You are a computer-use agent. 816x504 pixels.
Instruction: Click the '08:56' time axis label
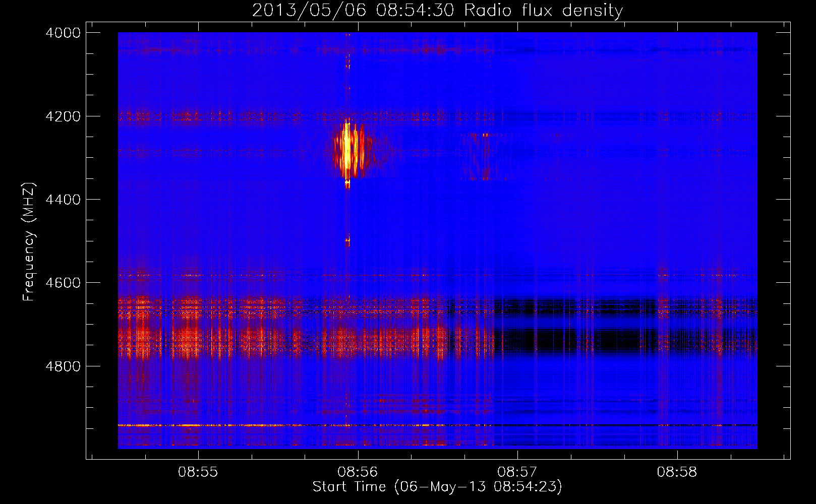coord(358,472)
